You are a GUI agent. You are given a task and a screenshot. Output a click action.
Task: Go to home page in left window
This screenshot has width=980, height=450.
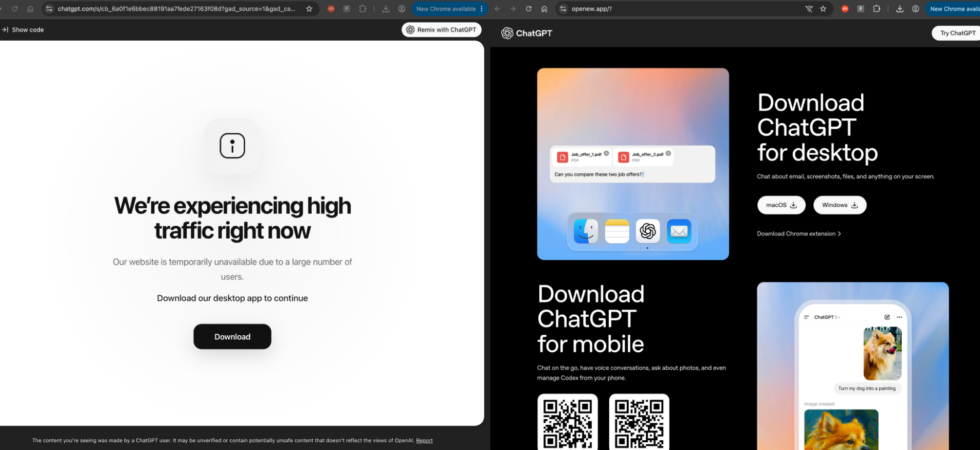(x=30, y=9)
